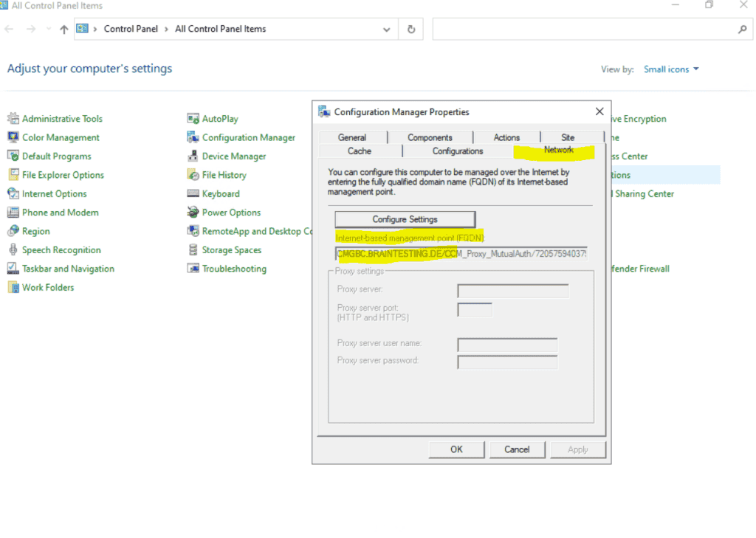Switch to the Components tab
The width and height of the screenshot is (756, 538).
430,137
